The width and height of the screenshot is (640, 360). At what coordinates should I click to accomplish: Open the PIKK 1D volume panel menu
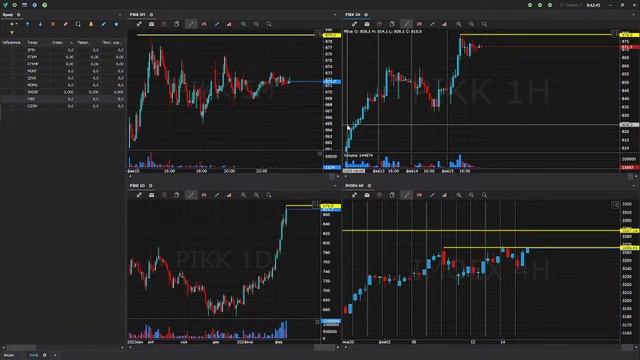(x=317, y=322)
